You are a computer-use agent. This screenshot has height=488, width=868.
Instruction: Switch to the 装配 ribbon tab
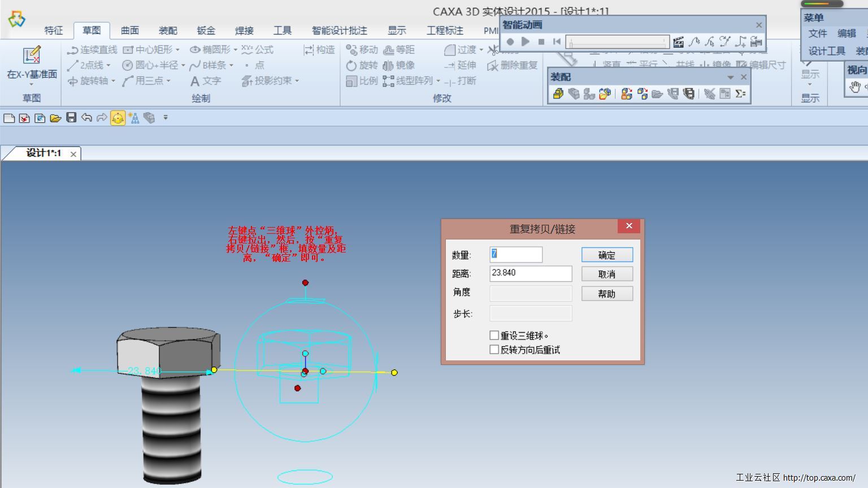pyautogui.click(x=168, y=30)
